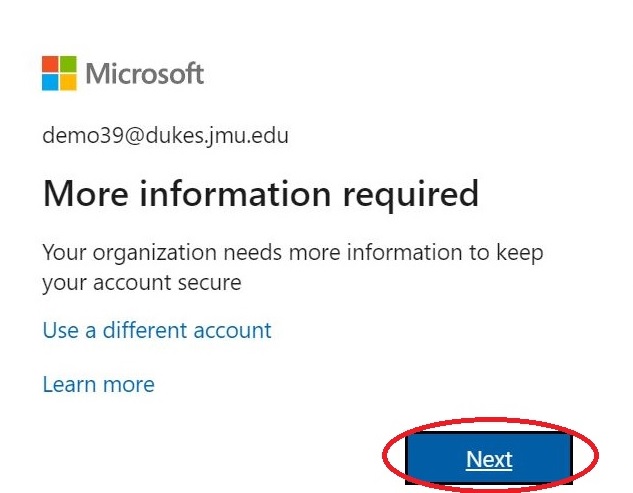Click the organization security description text

292,267
